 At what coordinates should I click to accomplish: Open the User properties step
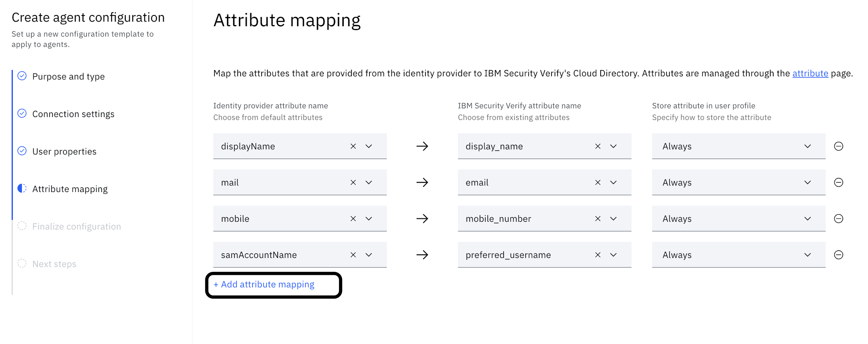tap(64, 151)
